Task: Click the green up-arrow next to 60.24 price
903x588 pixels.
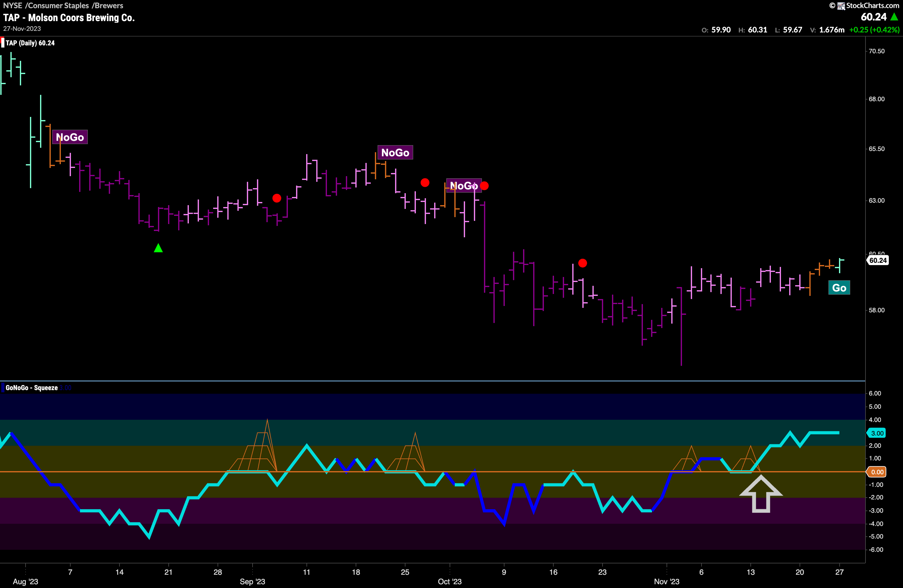Action: coord(894,17)
